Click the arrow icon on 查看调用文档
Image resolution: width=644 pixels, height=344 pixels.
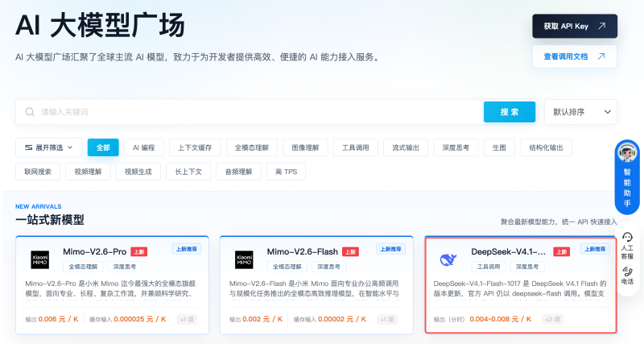[x=601, y=56]
